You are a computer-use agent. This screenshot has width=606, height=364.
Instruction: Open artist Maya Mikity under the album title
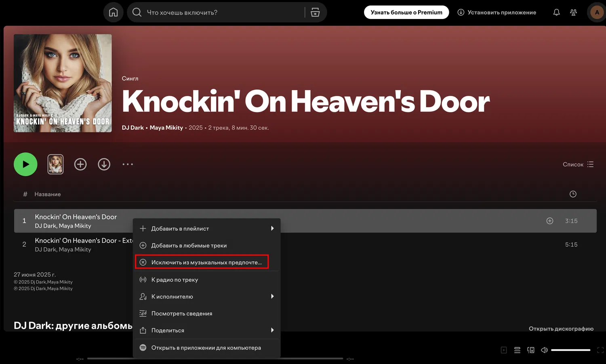(x=166, y=128)
